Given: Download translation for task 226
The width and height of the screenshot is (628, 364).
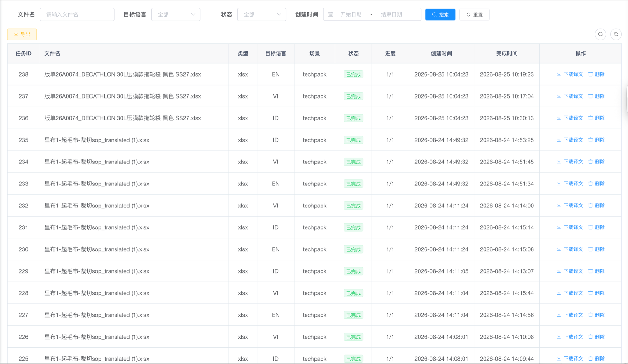Looking at the screenshot, I should [570, 337].
